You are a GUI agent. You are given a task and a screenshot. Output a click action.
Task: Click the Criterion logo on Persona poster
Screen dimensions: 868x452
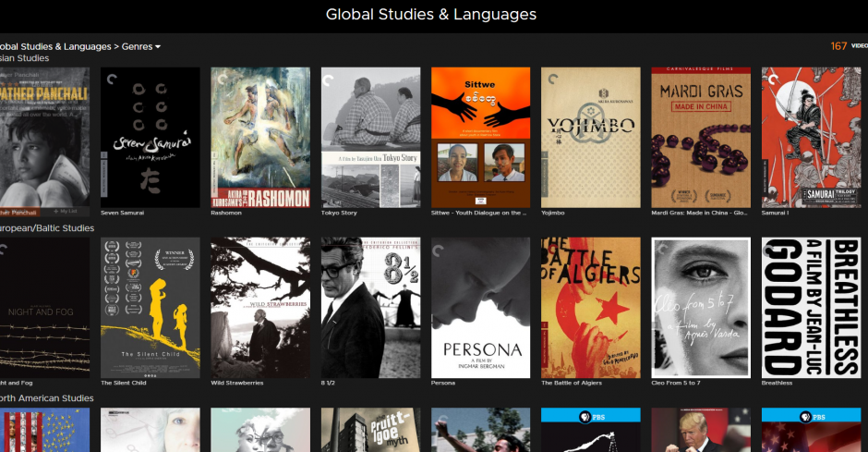[440, 251]
